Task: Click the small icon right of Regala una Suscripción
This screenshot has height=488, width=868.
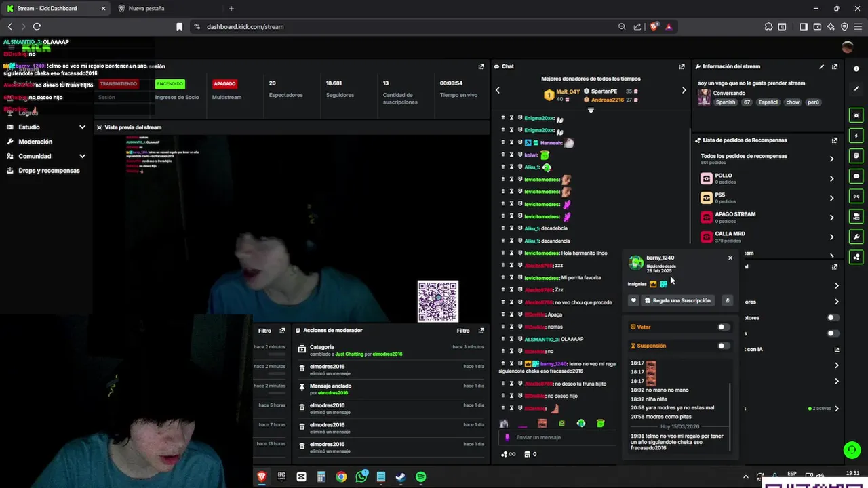Action: 727,300
